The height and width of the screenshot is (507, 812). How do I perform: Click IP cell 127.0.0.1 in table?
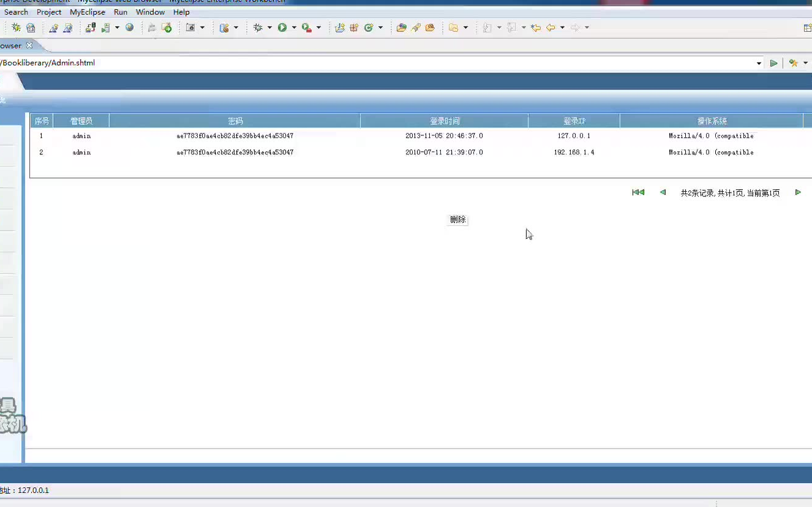(574, 136)
